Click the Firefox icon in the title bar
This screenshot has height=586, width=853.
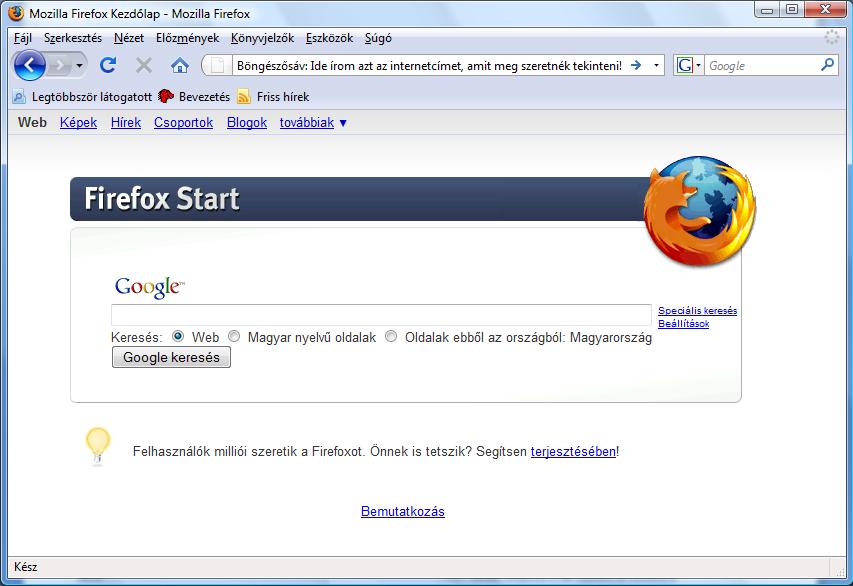[16, 13]
